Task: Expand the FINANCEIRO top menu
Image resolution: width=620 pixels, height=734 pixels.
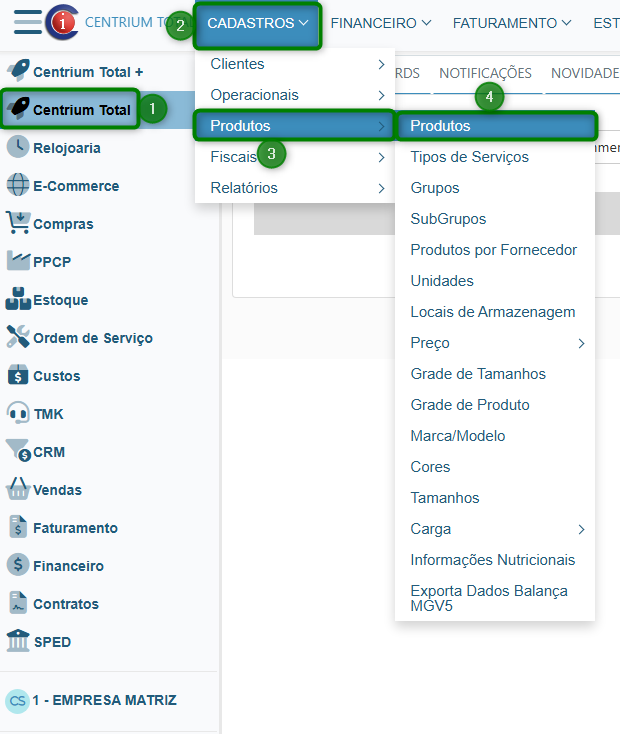Action: click(x=380, y=23)
